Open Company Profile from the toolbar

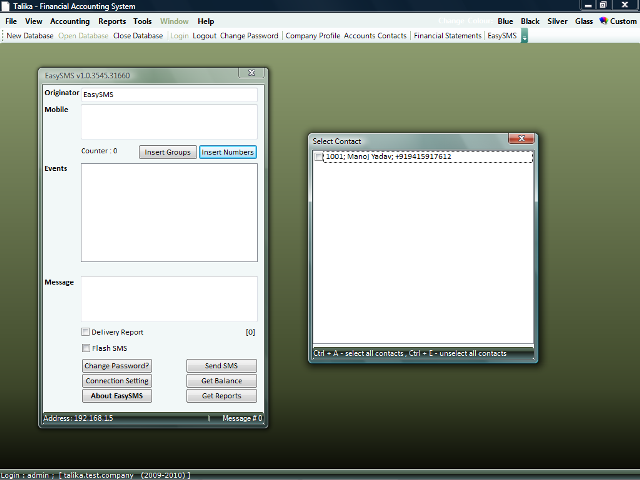(x=312, y=36)
